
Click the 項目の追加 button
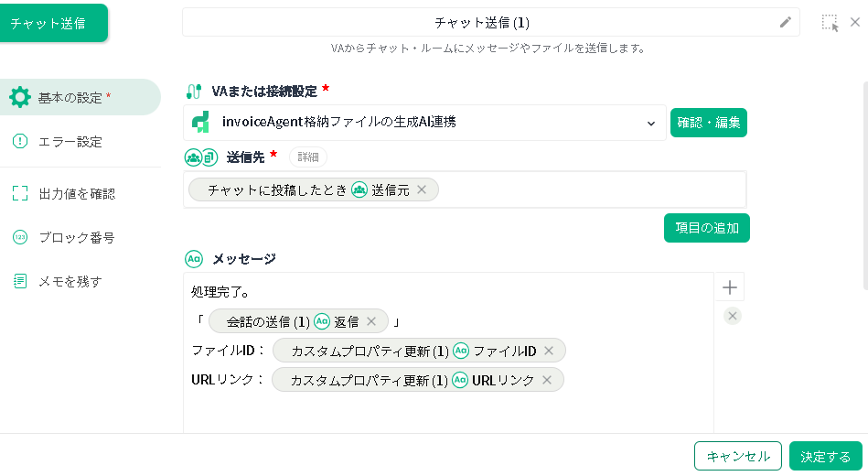pos(707,228)
